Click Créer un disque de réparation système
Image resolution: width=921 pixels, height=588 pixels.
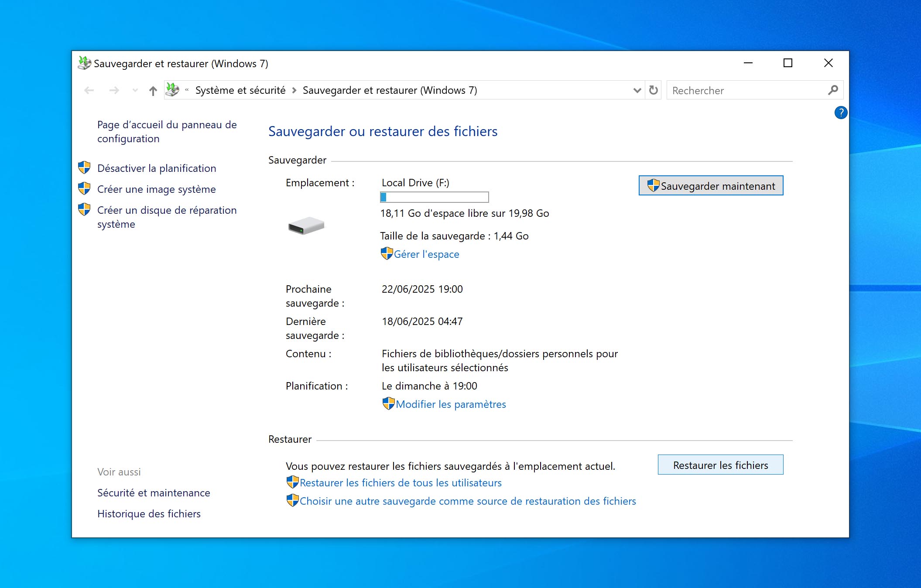pyautogui.click(x=167, y=217)
